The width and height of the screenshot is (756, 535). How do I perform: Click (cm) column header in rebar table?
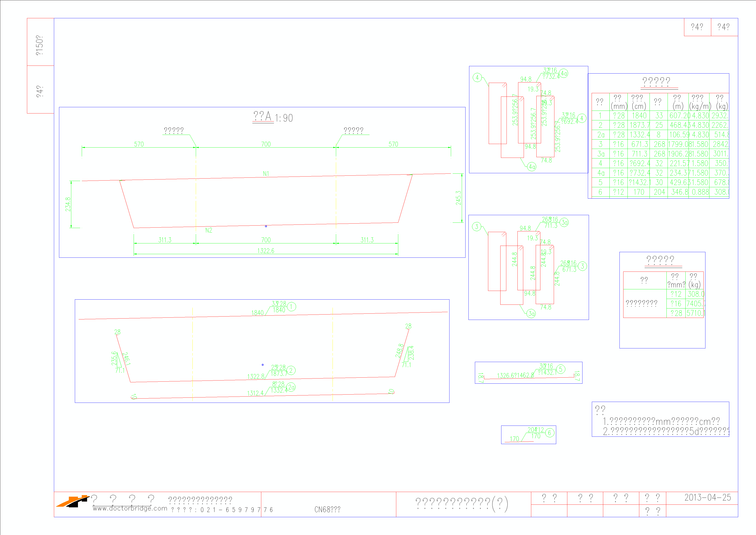click(x=639, y=106)
